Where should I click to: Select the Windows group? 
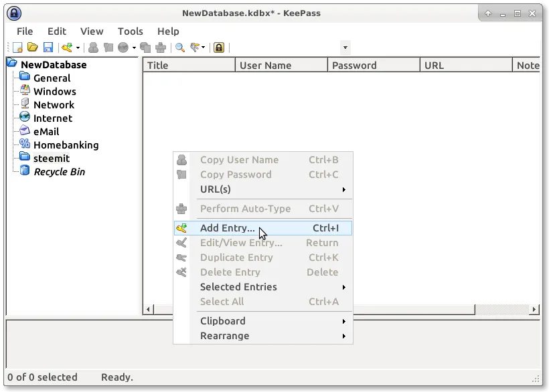click(x=55, y=91)
